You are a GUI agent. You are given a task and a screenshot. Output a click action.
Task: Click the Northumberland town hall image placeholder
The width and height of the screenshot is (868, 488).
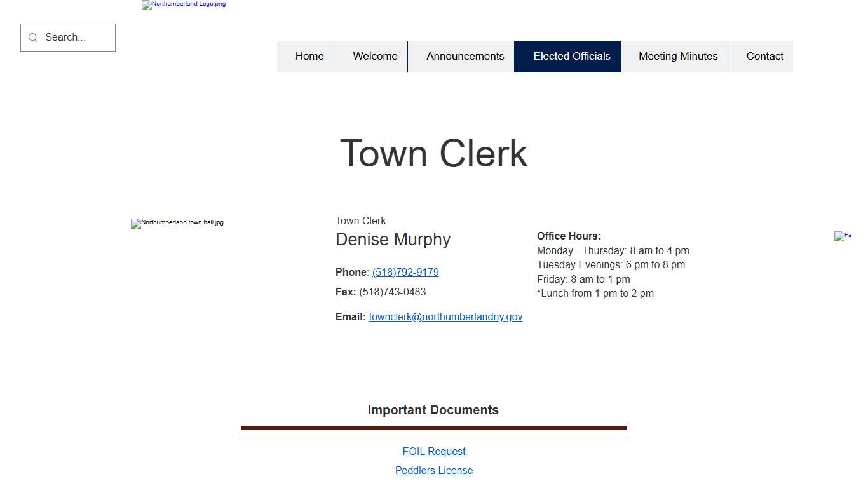177,223
